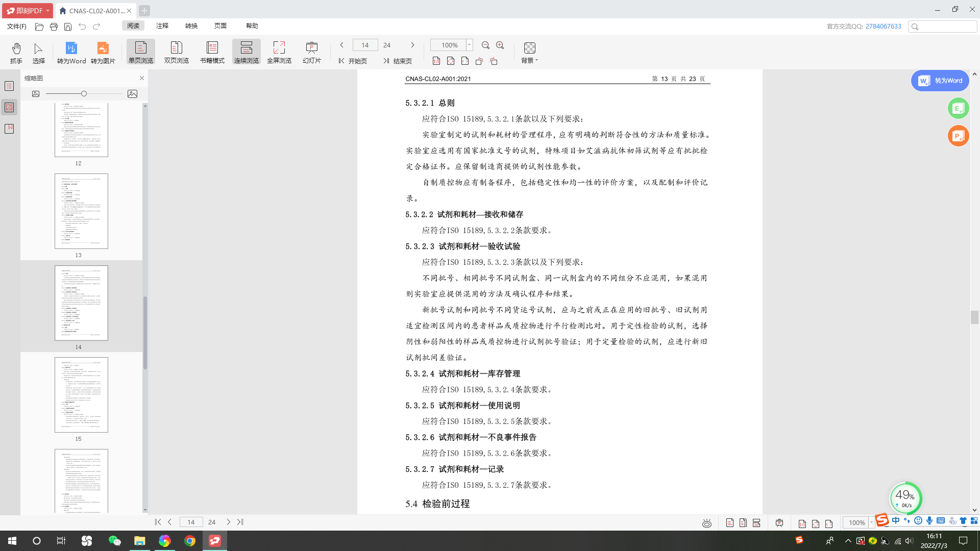Expand the zoom percentage dropdown
980x551 pixels.
(469, 45)
